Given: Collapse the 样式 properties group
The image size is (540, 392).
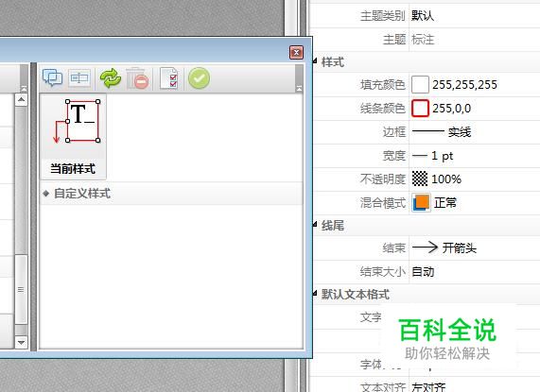Looking at the screenshot, I should click(x=315, y=61).
